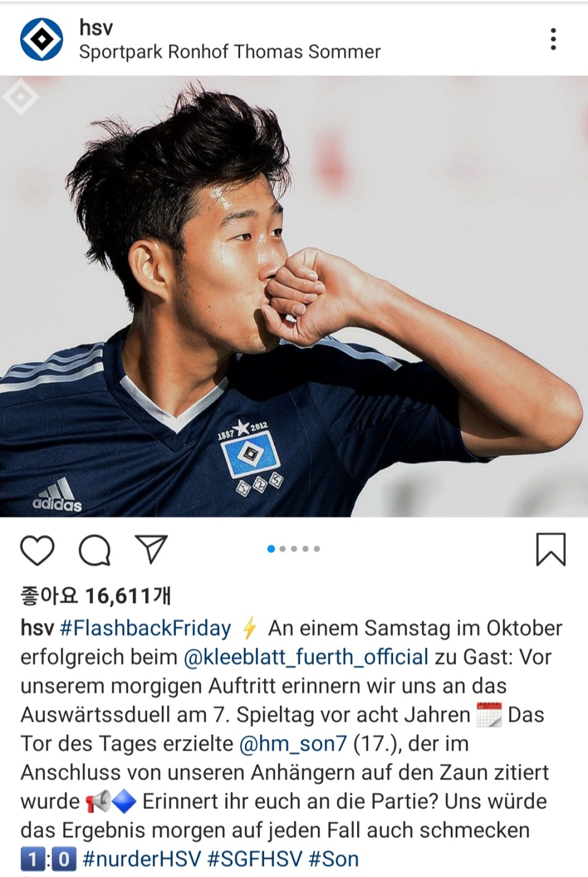Like the post with the heart icon
This screenshot has height=877, width=588.
pos(37,549)
